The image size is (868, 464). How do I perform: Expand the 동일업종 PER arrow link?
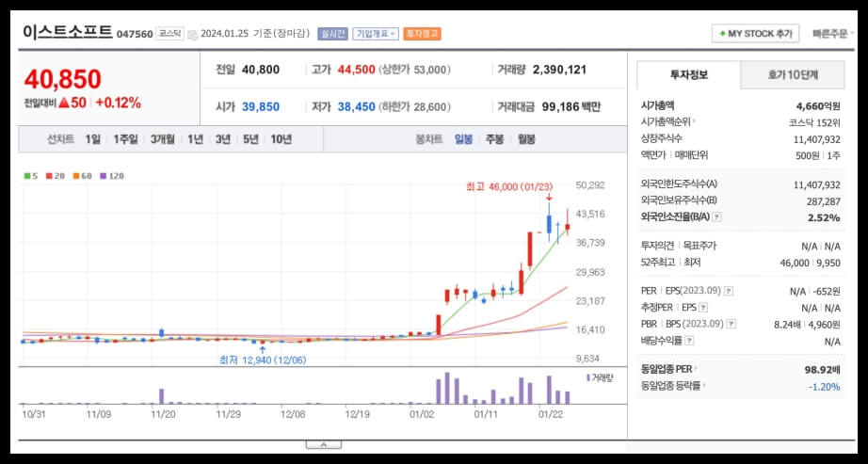coord(696,369)
